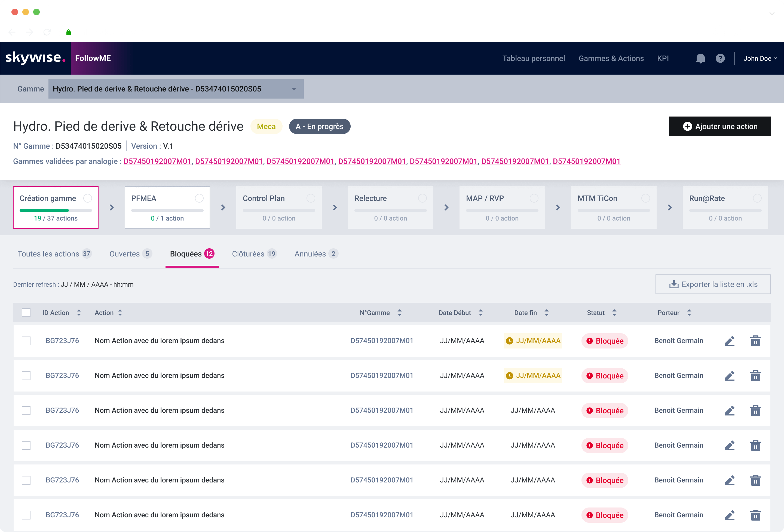Tick the checkbox beside second BG723J76 row
Viewport: 784px width, 532px height.
(26, 375)
